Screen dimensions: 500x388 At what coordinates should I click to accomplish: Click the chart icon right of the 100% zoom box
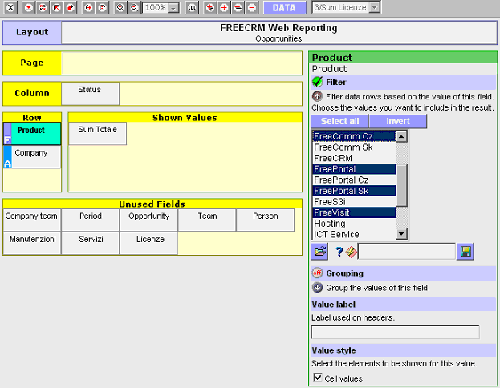click(192, 8)
